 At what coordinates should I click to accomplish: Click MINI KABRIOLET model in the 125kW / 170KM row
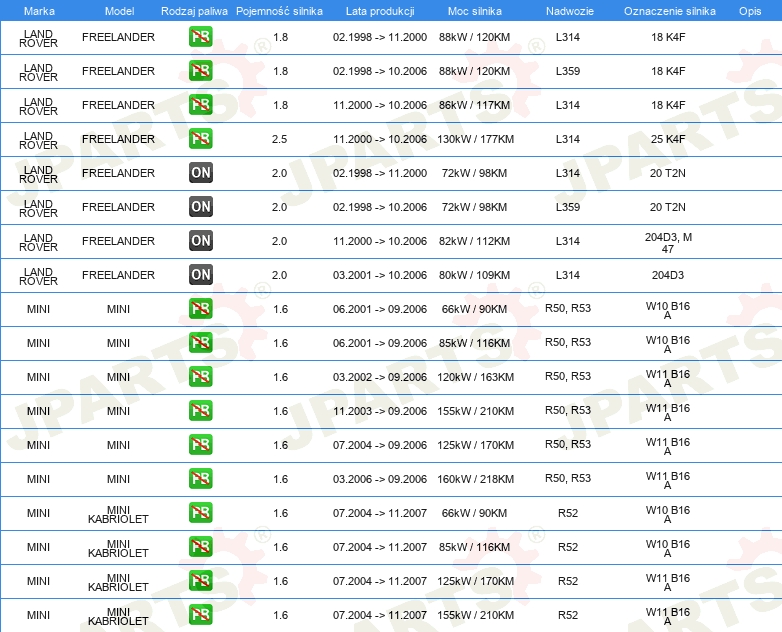pyautogui.click(x=118, y=583)
